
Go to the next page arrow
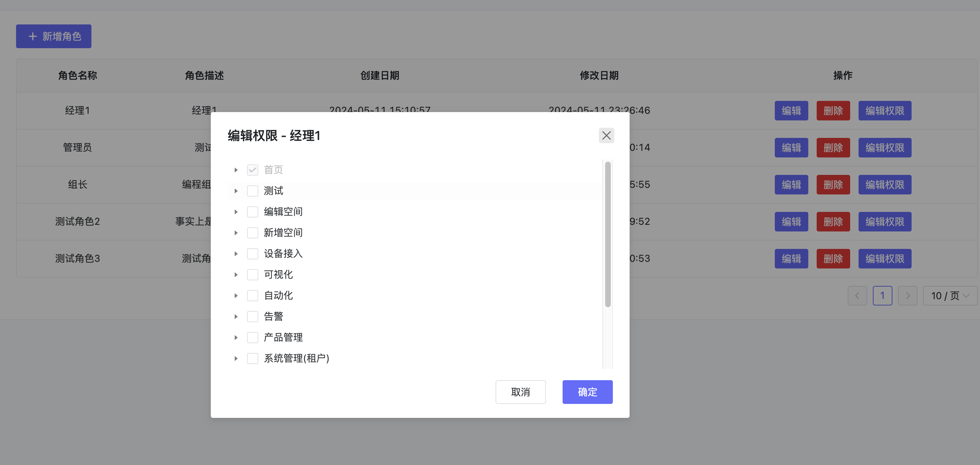[907, 295]
